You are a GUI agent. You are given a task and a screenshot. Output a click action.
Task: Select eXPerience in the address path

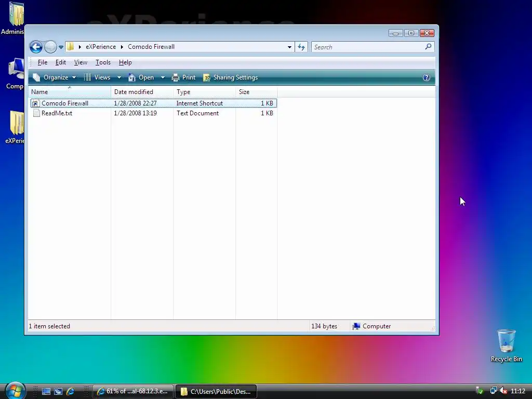(101, 46)
